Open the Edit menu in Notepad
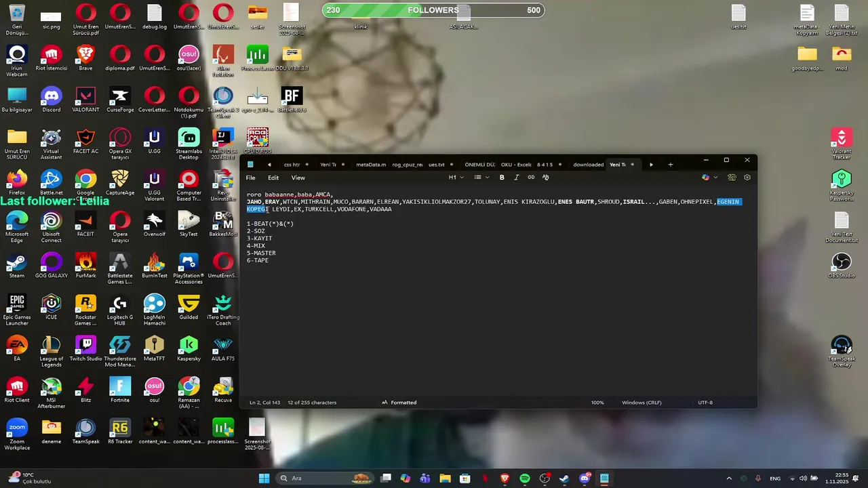 (273, 178)
